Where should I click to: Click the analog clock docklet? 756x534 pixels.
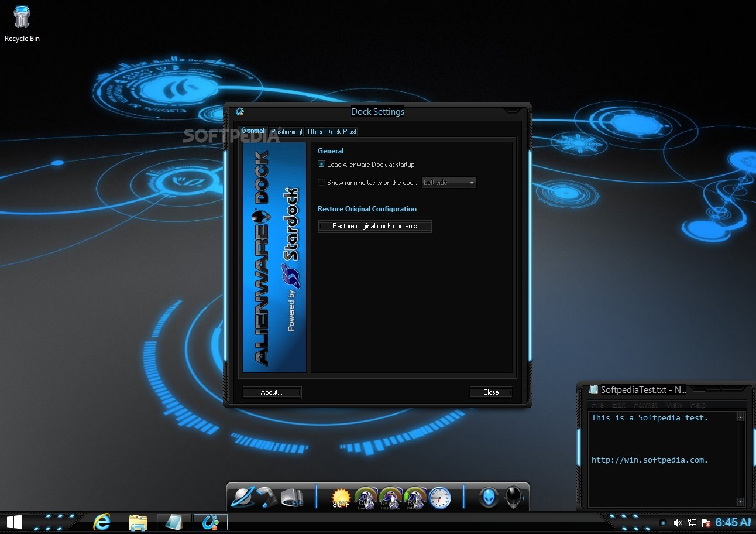pos(440,498)
